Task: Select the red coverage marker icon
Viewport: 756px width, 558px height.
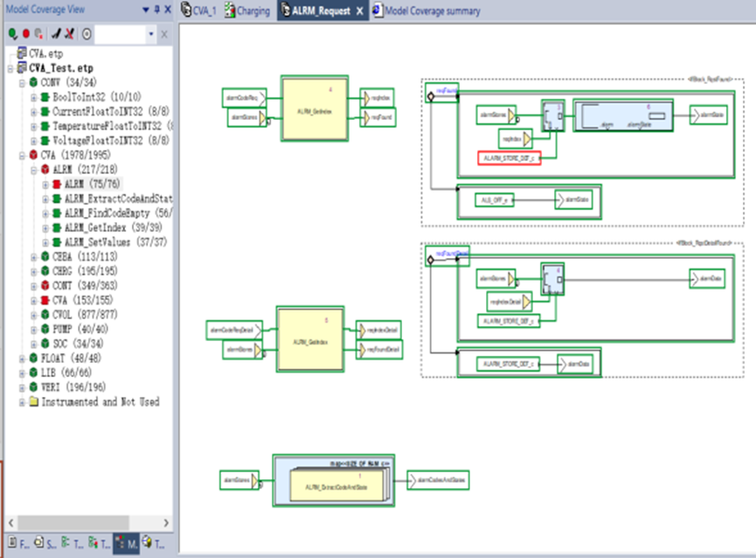Action: pos(25,33)
